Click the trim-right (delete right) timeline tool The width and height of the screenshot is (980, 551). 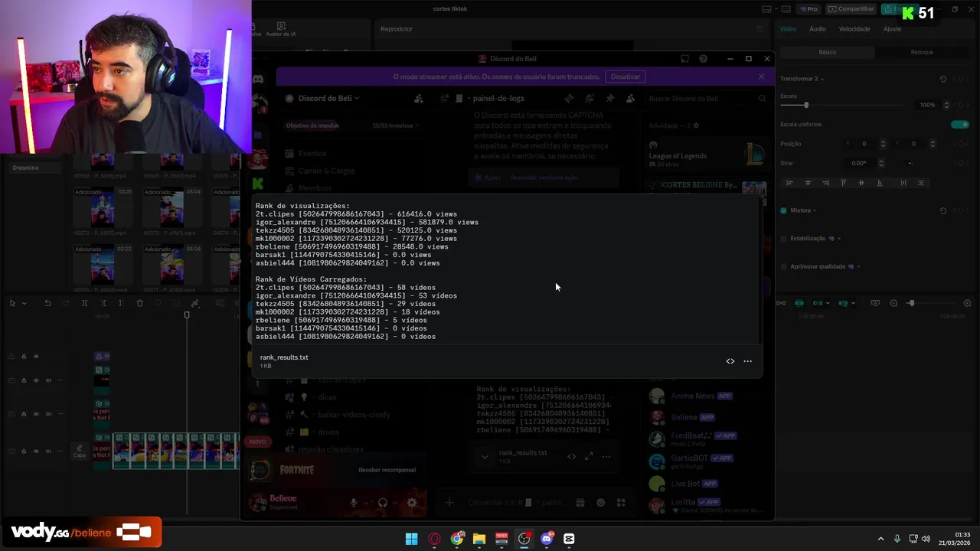[121, 303]
